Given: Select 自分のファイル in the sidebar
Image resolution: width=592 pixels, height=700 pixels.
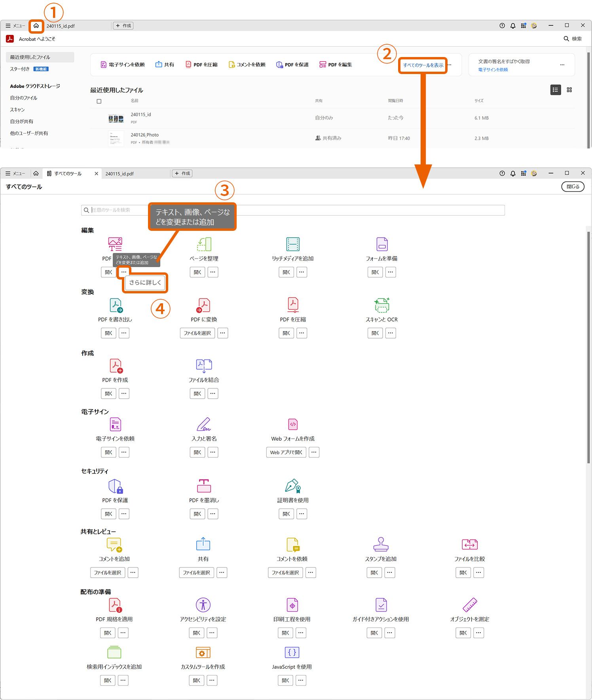Looking at the screenshot, I should 24,98.
